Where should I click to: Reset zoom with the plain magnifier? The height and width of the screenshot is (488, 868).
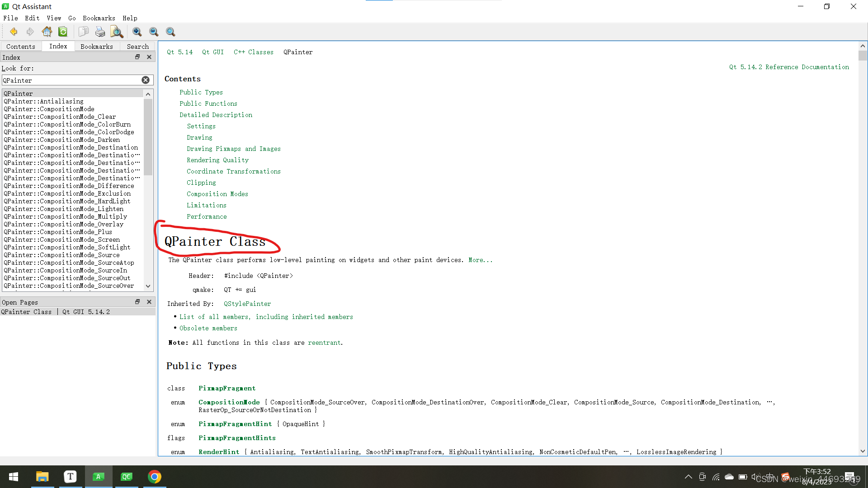[170, 32]
